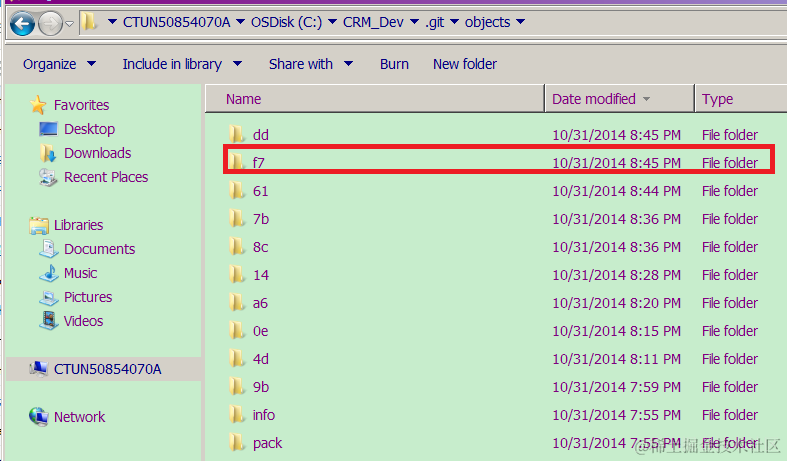Click folder icon of f7

tap(236, 162)
